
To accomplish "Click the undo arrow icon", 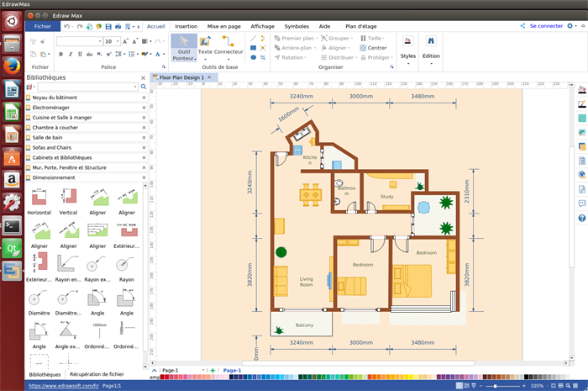I will coord(66,26).
